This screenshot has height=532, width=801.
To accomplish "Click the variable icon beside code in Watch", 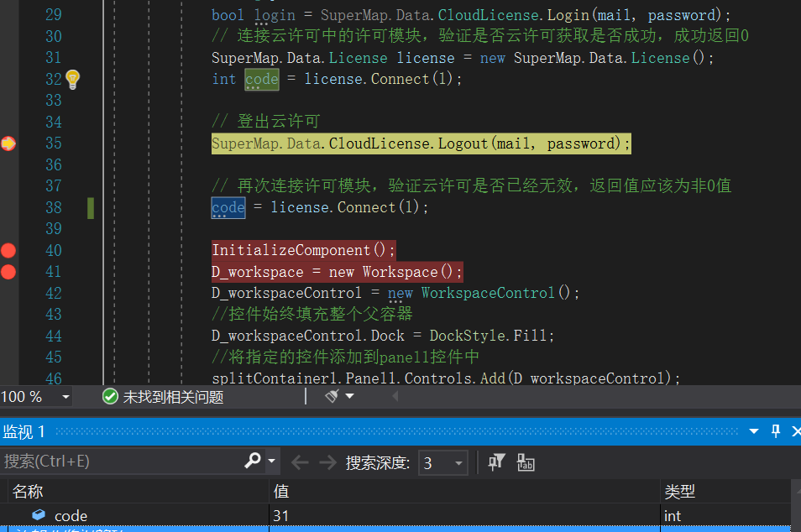I will point(39,514).
